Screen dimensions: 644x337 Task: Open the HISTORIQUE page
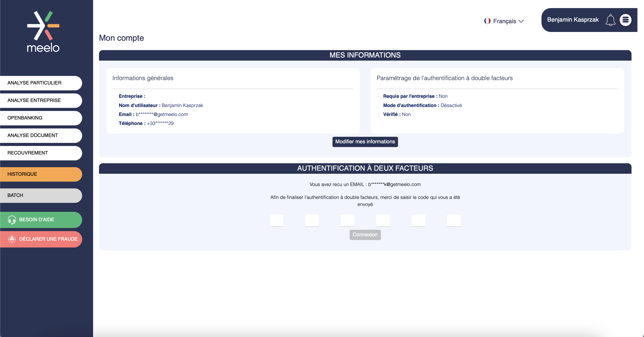41,174
